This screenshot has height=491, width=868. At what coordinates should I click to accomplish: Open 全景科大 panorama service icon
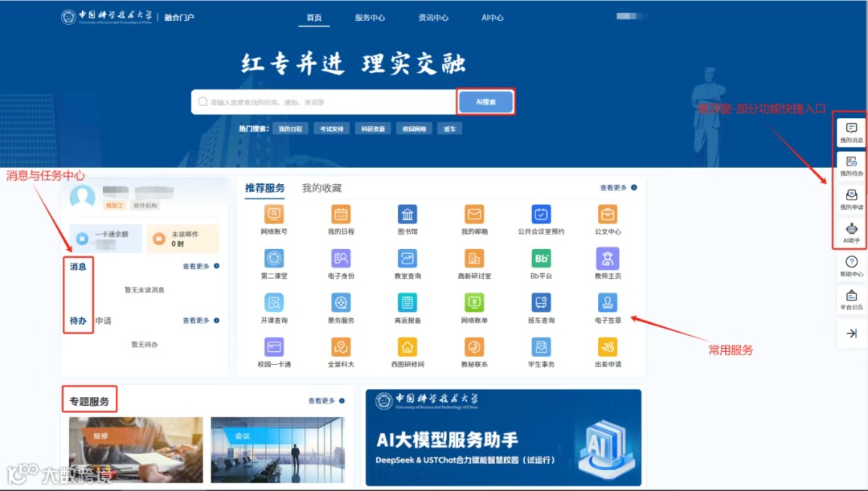click(x=341, y=350)
